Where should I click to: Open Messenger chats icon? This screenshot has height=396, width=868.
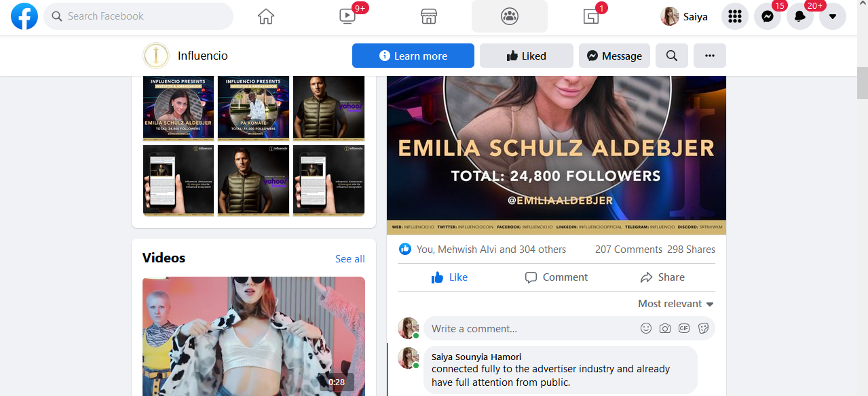point(768,16)
